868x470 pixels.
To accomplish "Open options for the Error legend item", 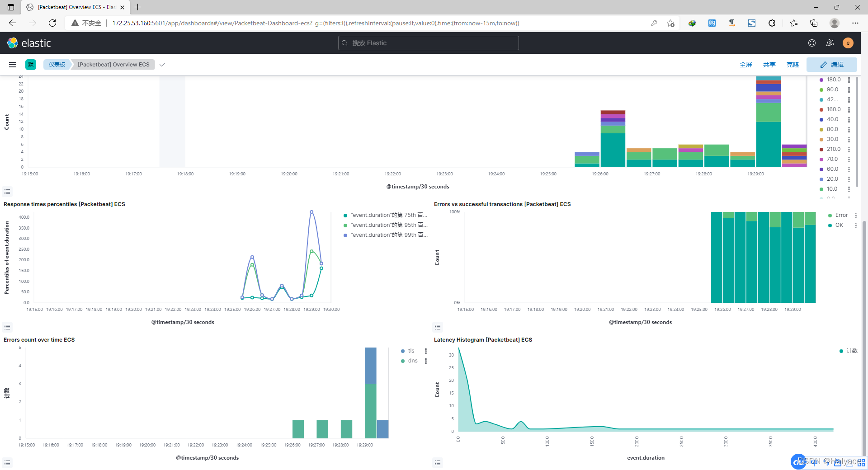I will pyautogui.click(x=856, y=216).
